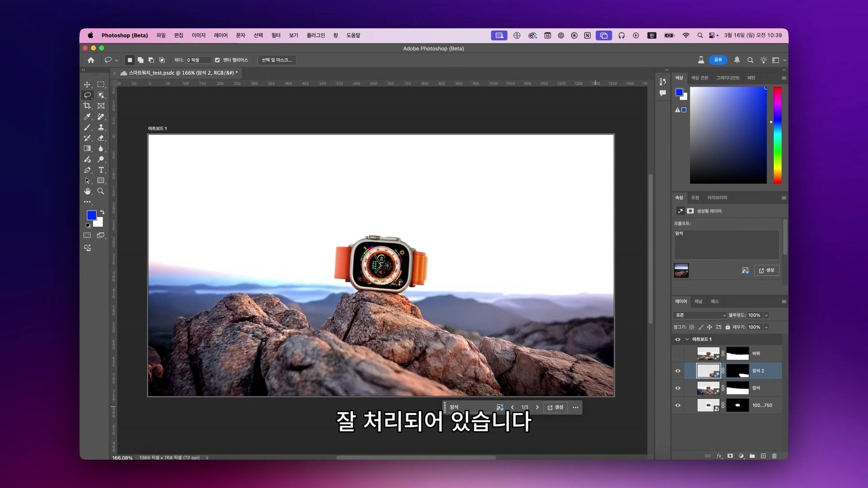
Task: Open the Color panel options menu
Action: 784,78
